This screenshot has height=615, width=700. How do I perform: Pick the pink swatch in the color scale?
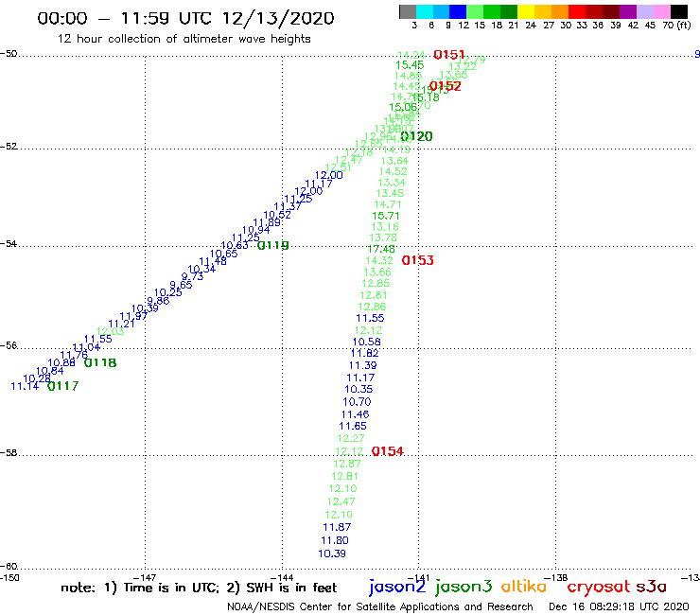pos(662,11)
